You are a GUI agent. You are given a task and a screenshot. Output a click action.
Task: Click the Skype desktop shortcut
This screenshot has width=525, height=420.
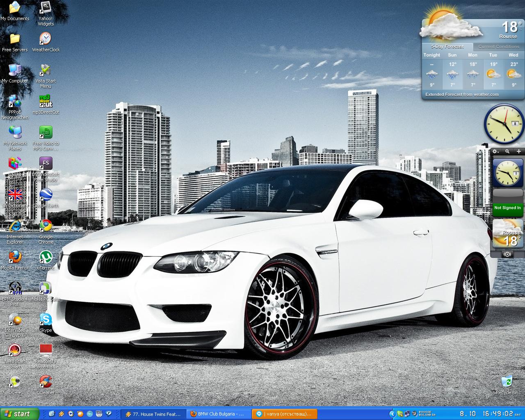click(46, 323)
